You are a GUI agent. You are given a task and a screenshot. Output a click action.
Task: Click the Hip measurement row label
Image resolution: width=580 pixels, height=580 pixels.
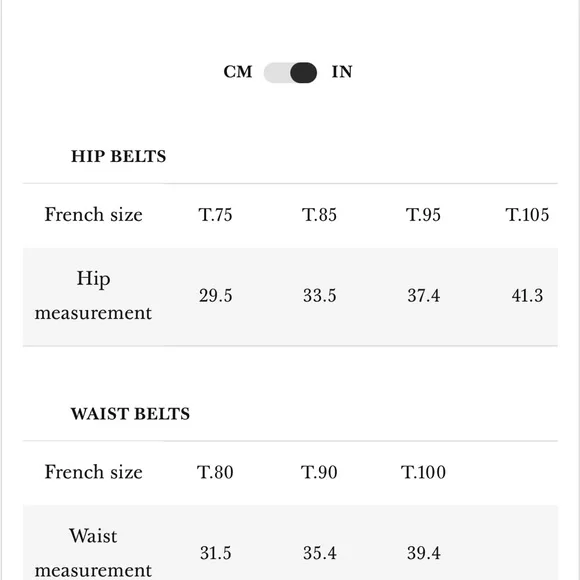(93, 296)
